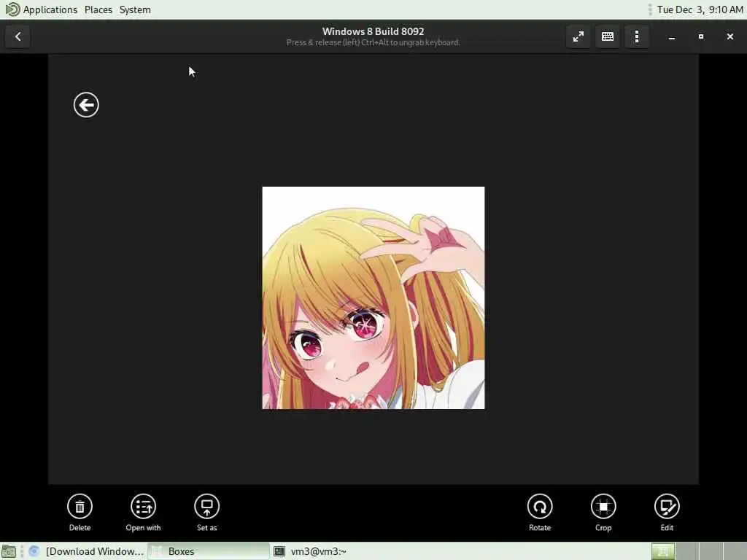Select the Boxes taskbar entry

[x=208, y=551]
